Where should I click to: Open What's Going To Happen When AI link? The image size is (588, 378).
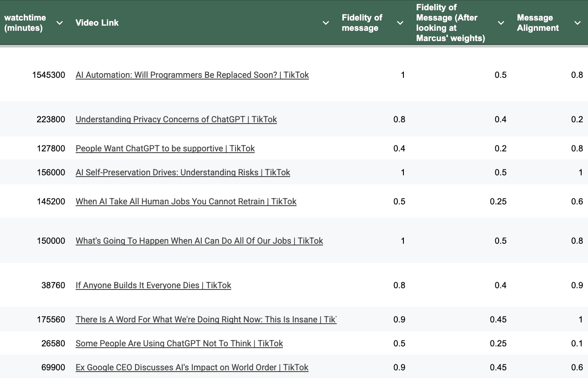199,241
